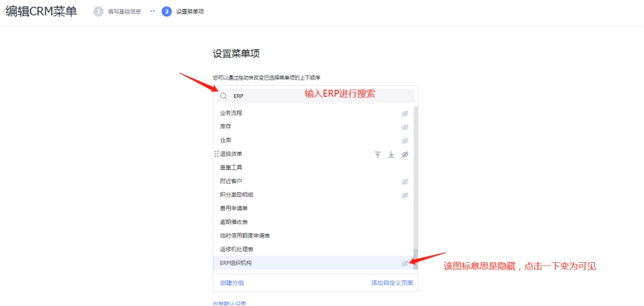Viewport: 644px width, 306px height.
Task: Click the drag handle beside 退换货单
Action: [x=217, y=154]
